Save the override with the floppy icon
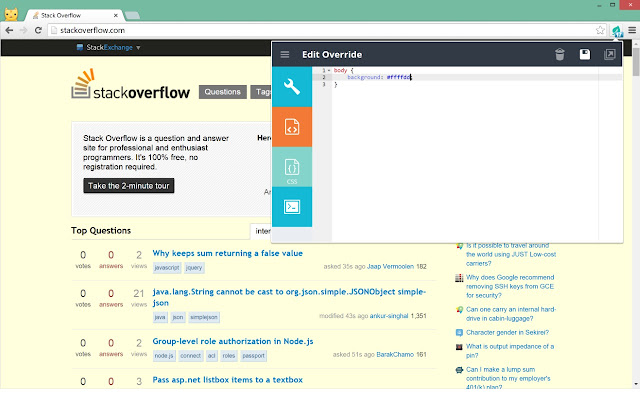This screenshot has width=640, height=400. pos(584,54)
